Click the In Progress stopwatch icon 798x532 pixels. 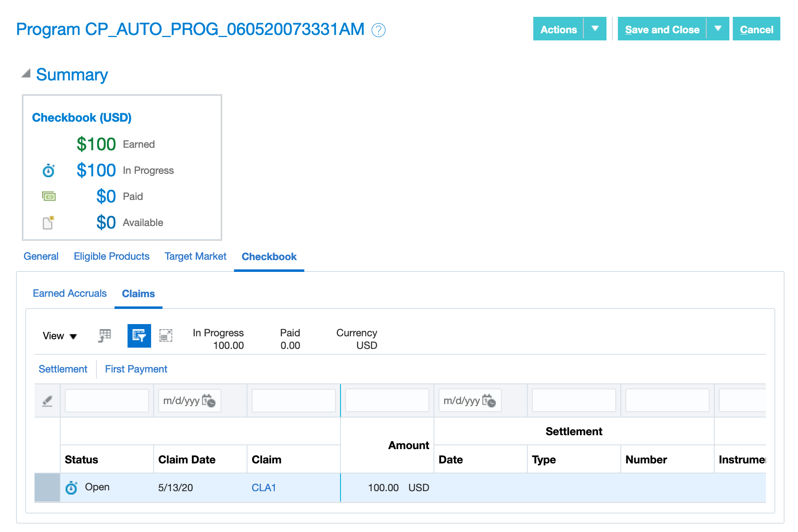click(49, 171)
